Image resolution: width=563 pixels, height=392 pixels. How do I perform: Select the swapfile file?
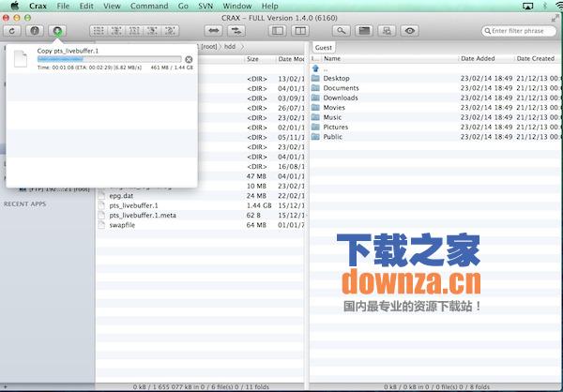(122, 225)
